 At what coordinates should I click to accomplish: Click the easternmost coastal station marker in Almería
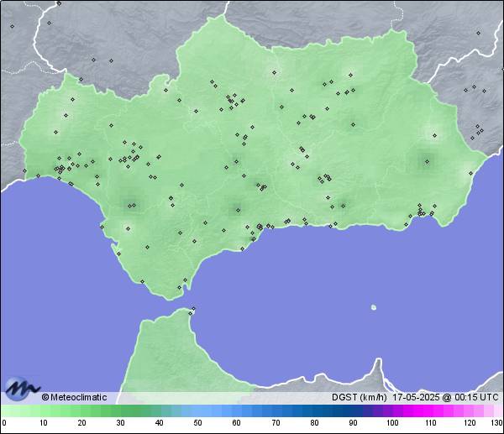coord(470,174)
